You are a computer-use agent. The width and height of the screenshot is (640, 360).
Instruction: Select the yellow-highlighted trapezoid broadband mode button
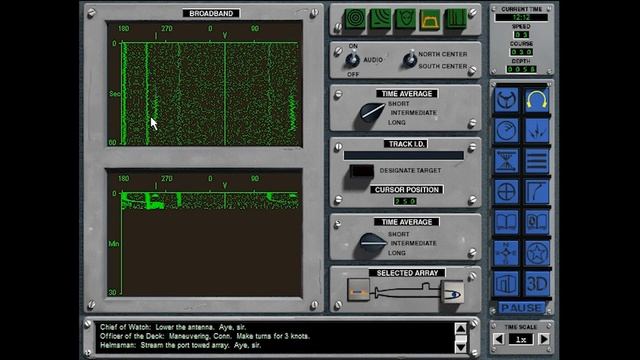tap(430, 19)
